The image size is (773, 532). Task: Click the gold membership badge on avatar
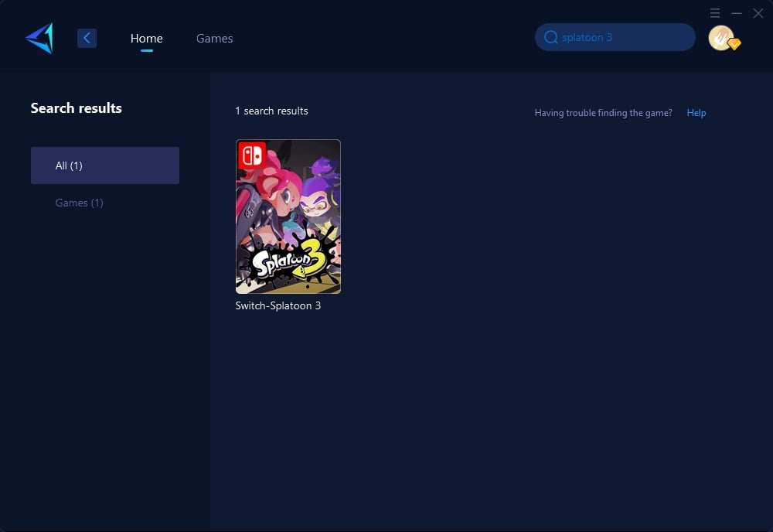point(734,44)
